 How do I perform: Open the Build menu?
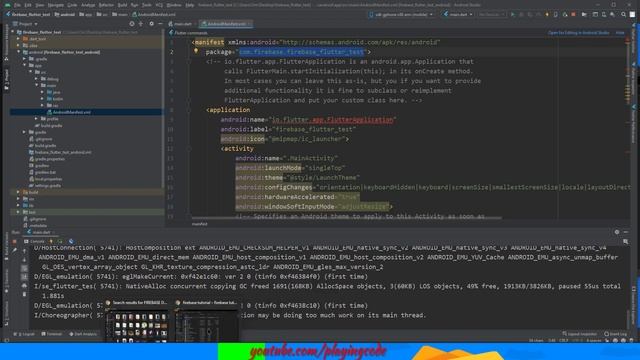point(122,5)
